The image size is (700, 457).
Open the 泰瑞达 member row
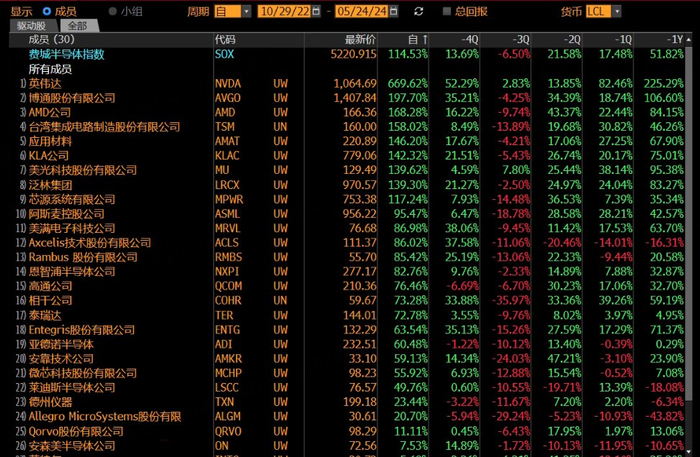[45, 315]
